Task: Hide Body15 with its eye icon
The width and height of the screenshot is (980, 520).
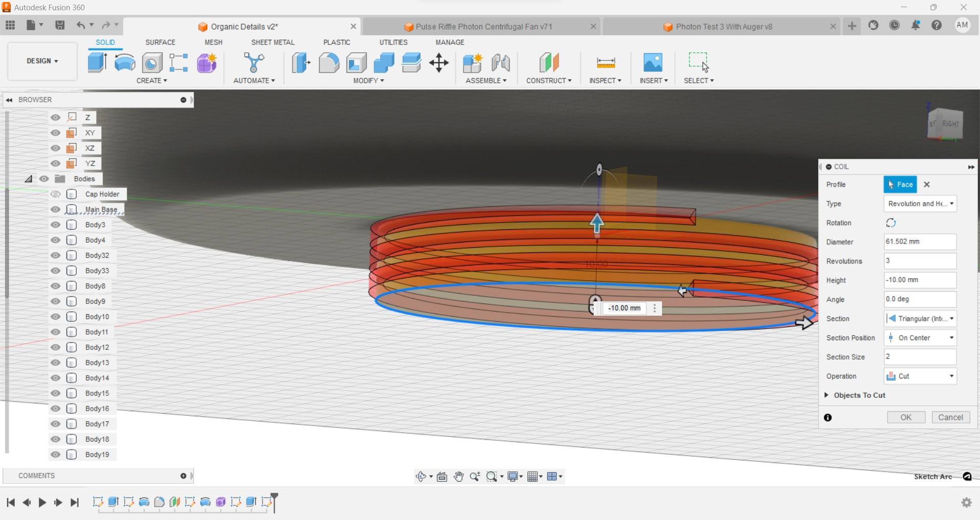Action: tap(55, 393)
